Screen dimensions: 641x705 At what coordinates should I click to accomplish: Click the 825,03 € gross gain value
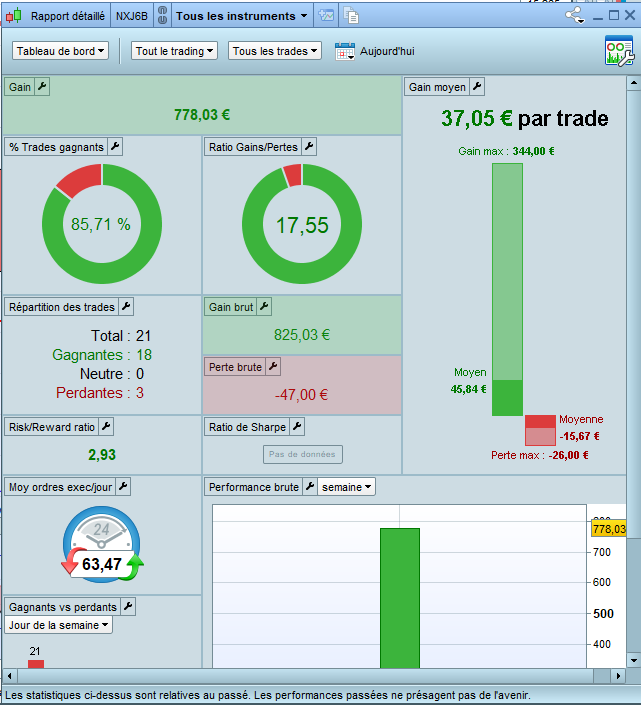(x=302, y=335)
